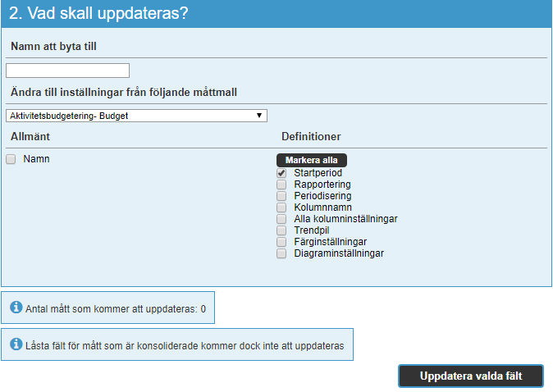Screen dimensions: 553x392
Task: Focus the Namn att byta till text field
Action: pos(68,71)
